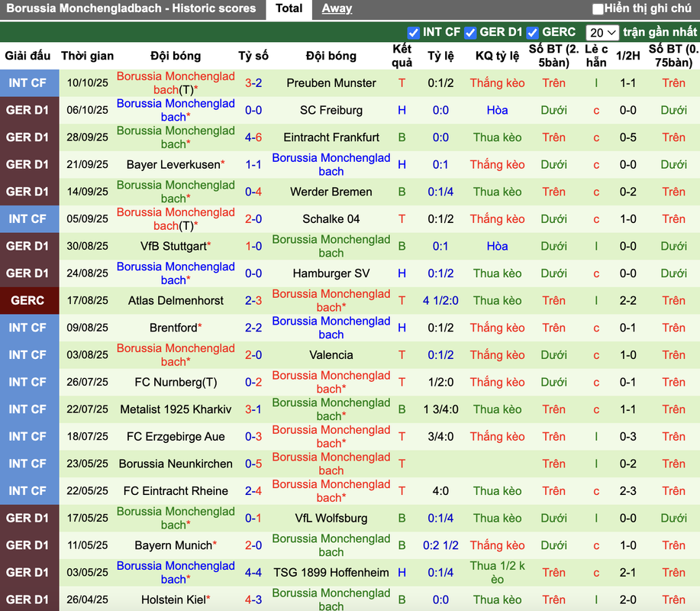The image size is (700, 611).
Task: Open VfL Wolfsburg team link
Action: pos(331,519)
